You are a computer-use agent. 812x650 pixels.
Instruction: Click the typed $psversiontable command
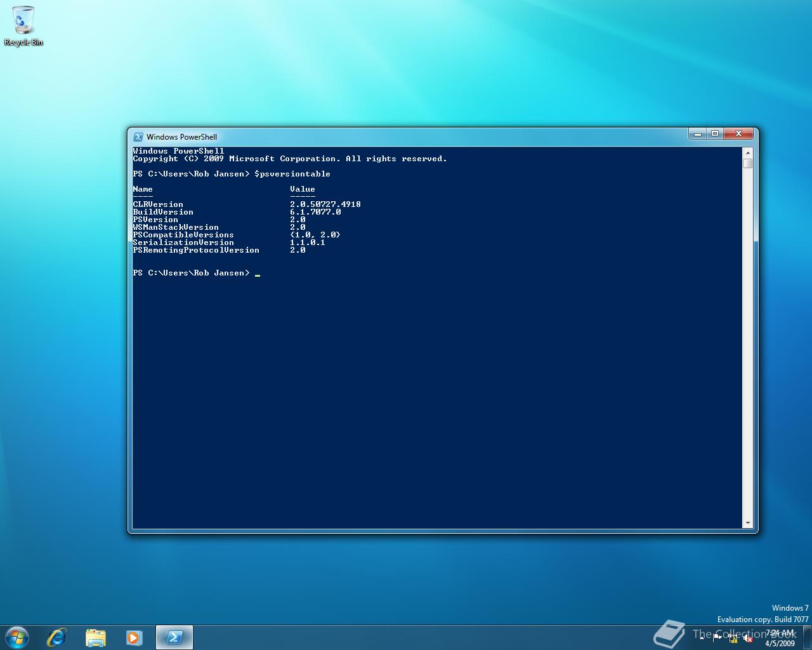click(x=292, y=174)
